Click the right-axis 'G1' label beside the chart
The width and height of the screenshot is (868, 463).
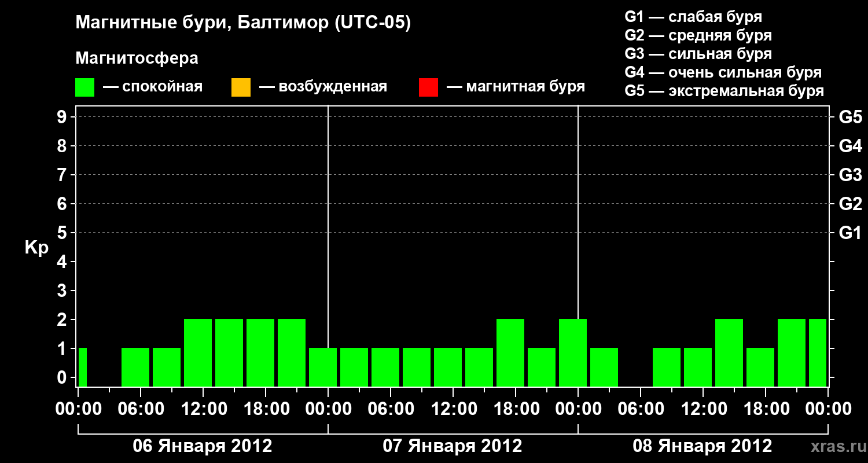click(850, 233)
